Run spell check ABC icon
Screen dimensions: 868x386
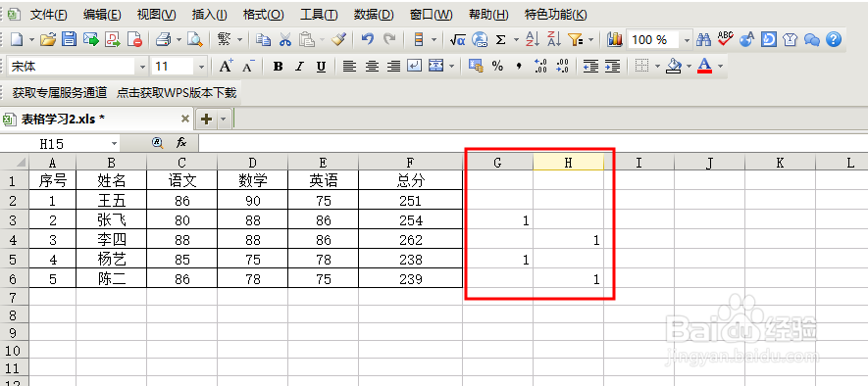(725, 38)
